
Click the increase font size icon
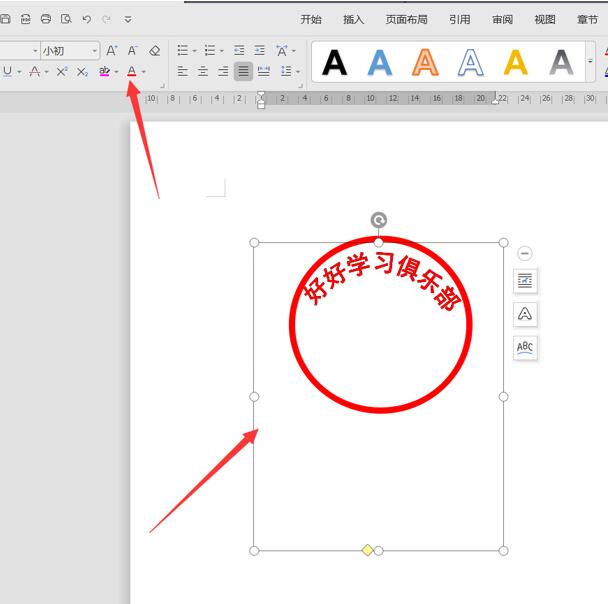112,51
